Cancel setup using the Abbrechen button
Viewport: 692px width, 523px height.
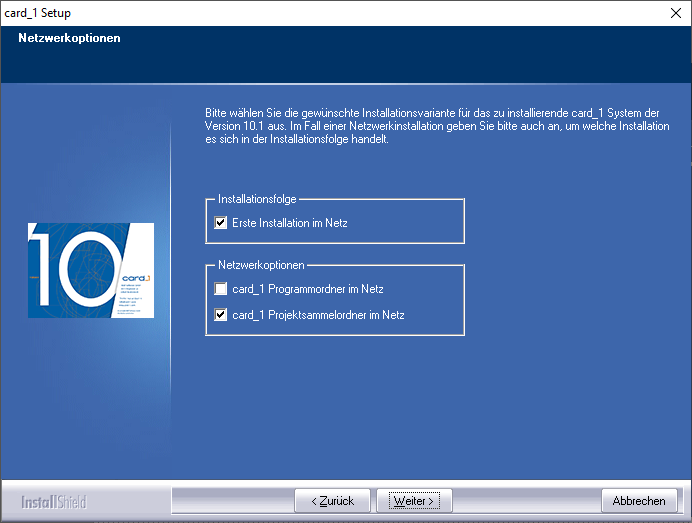[x=638, y=500]
